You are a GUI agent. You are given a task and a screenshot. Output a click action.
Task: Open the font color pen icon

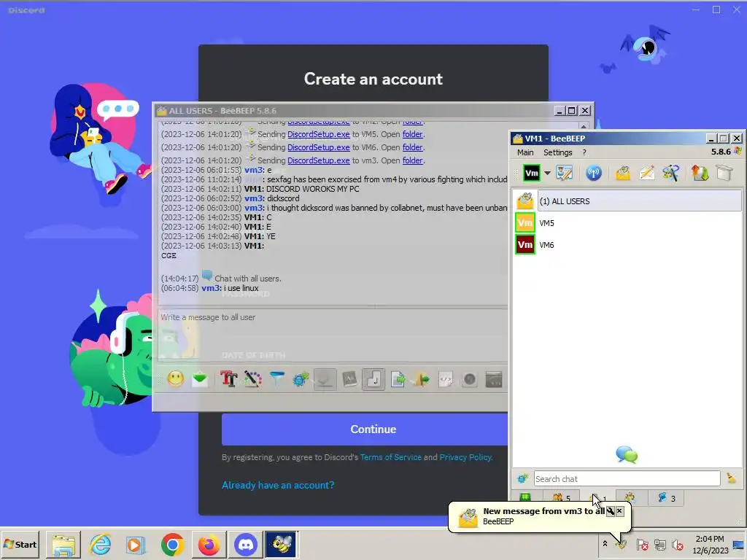point(252,379)
